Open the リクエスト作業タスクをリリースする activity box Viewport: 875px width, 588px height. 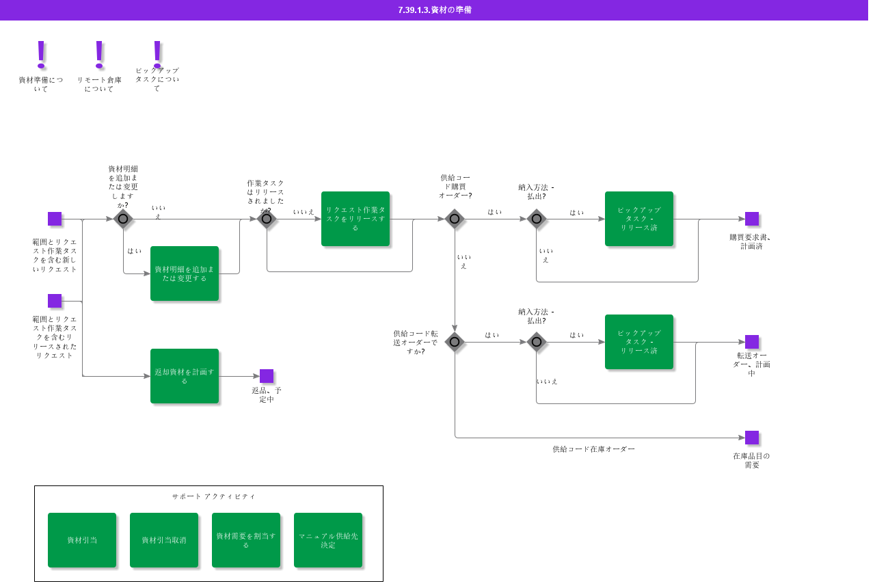pyautogui.click(x=355, y=219)
